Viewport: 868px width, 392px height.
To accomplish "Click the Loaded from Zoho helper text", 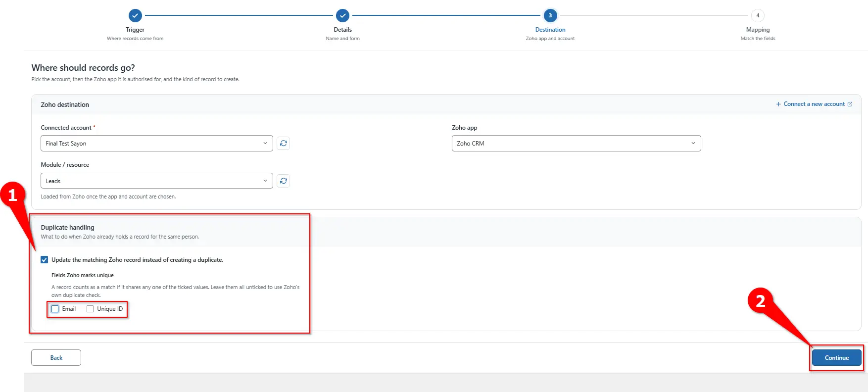I will point(108,196).
